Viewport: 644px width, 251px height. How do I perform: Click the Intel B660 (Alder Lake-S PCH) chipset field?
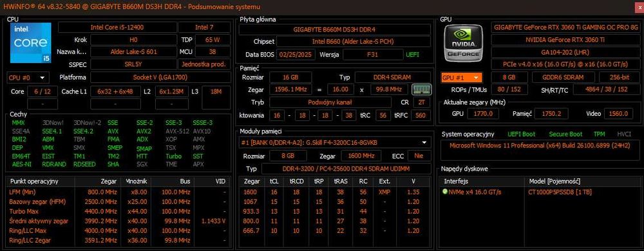tap(353, 42)
